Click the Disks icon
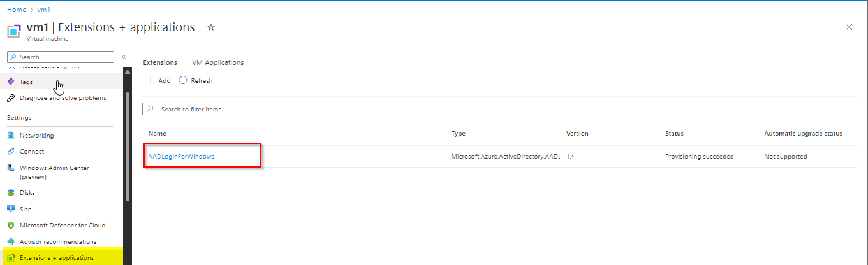 click(11, 192)
